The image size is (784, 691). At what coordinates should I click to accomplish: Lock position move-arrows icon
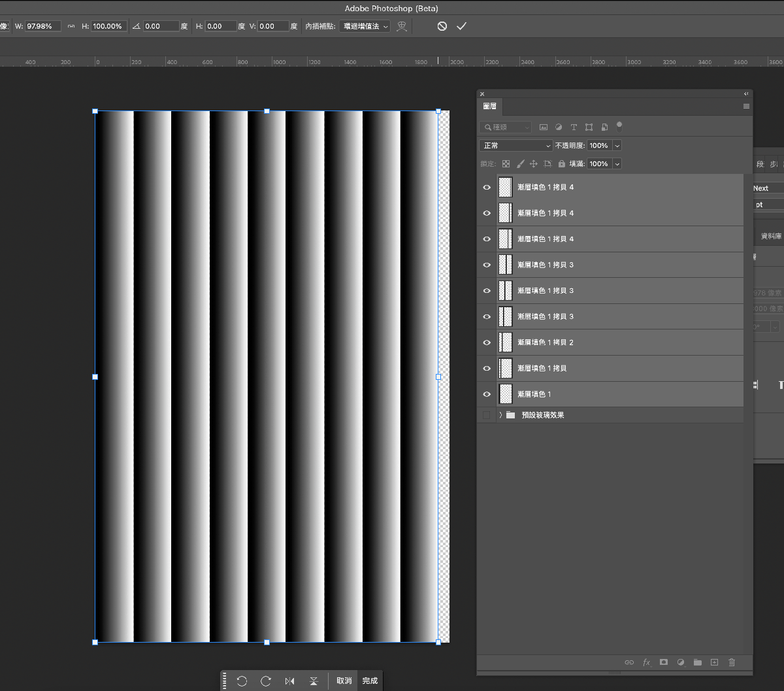click(x=533, y=163)
